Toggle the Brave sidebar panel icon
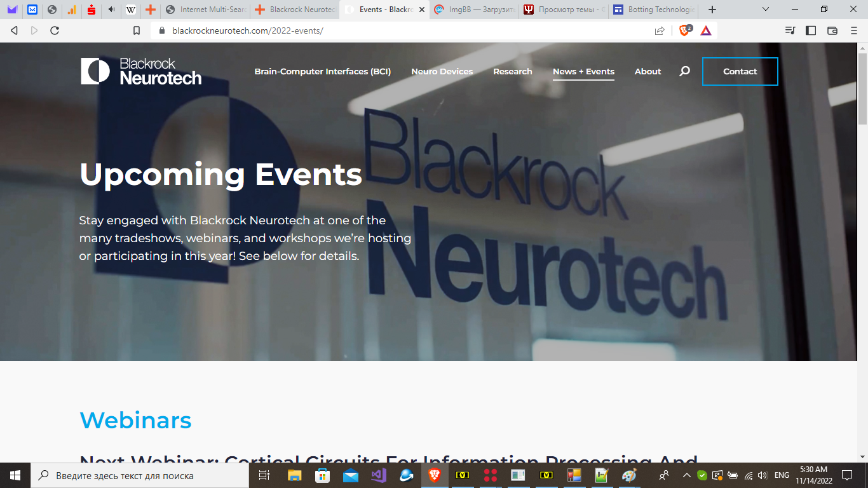The height and width of the screenshot is (488, 868). [811, 30]
